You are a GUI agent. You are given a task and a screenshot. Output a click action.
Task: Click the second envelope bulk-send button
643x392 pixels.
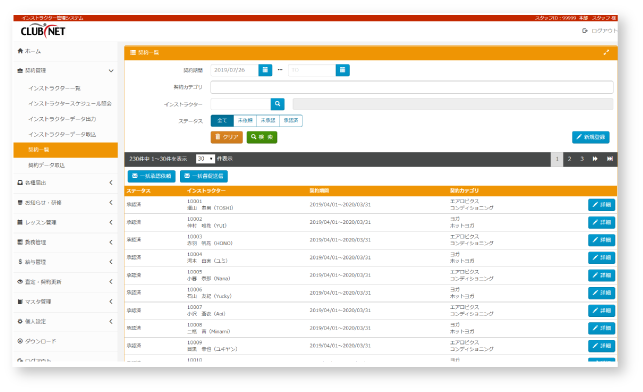[x=204, y=176]
